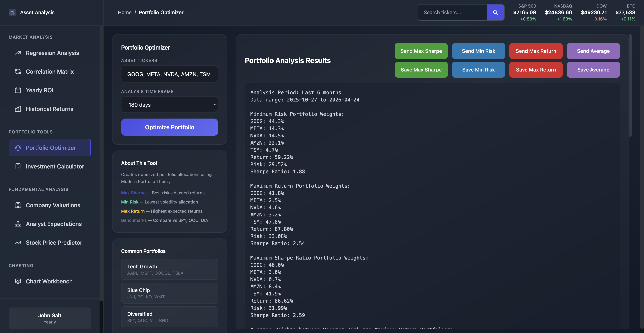
Task: Click Save Average button
Action: click(593, 70)
